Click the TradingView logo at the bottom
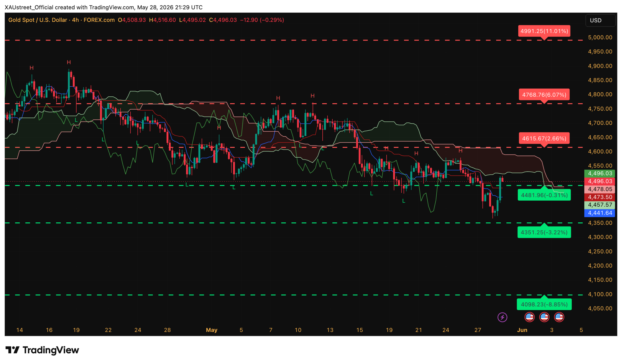 [42, 350]
